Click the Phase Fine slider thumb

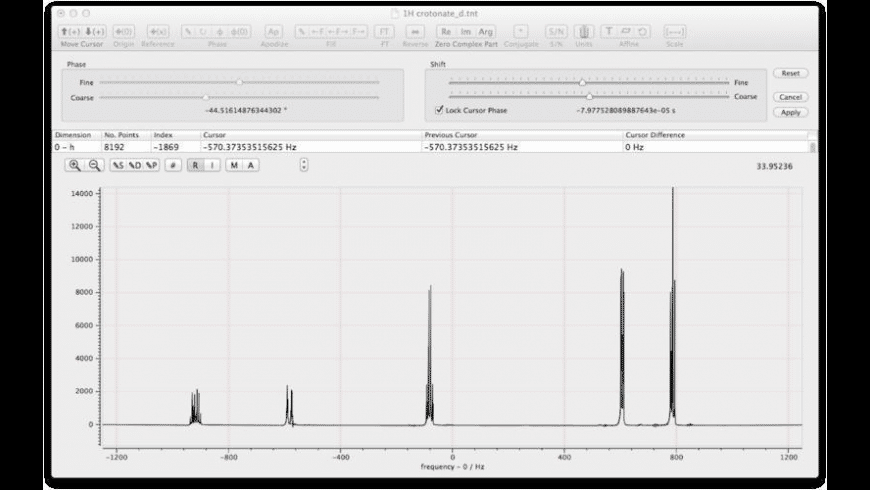tap(239, 82)
